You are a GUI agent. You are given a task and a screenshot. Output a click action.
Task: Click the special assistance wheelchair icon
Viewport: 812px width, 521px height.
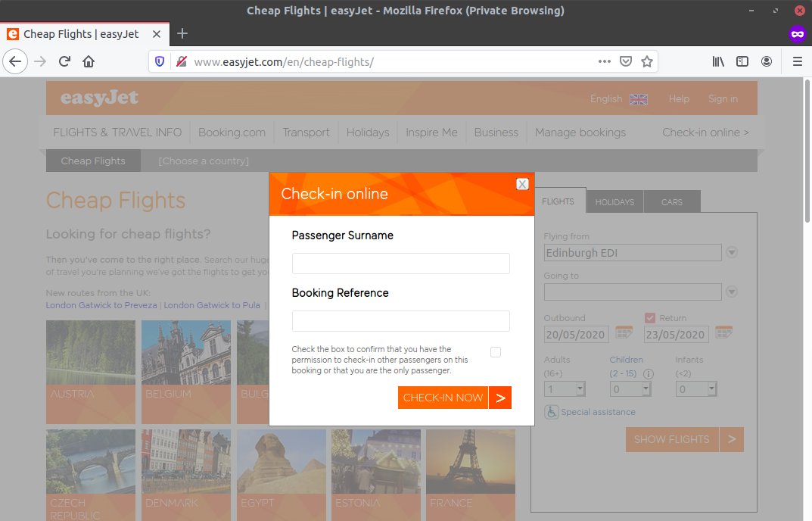tap(551, 412)
